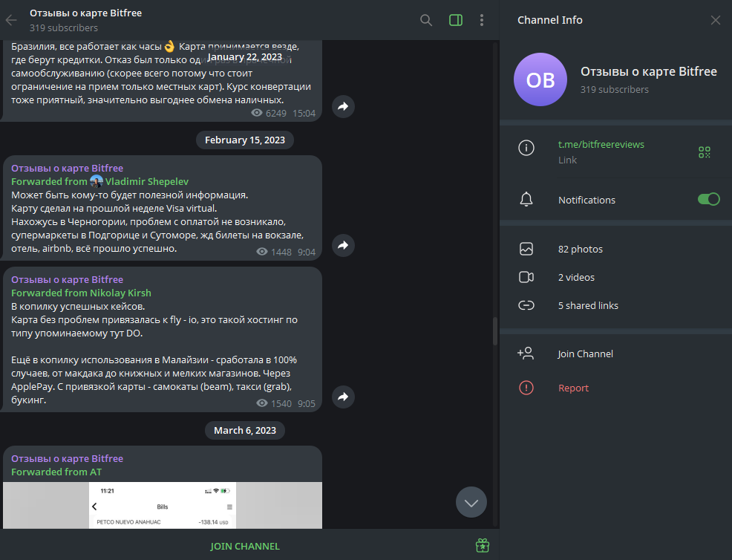The image size is (732, 560).
Task: Close the Channel Info panel
Action: (x=715, y=20)
